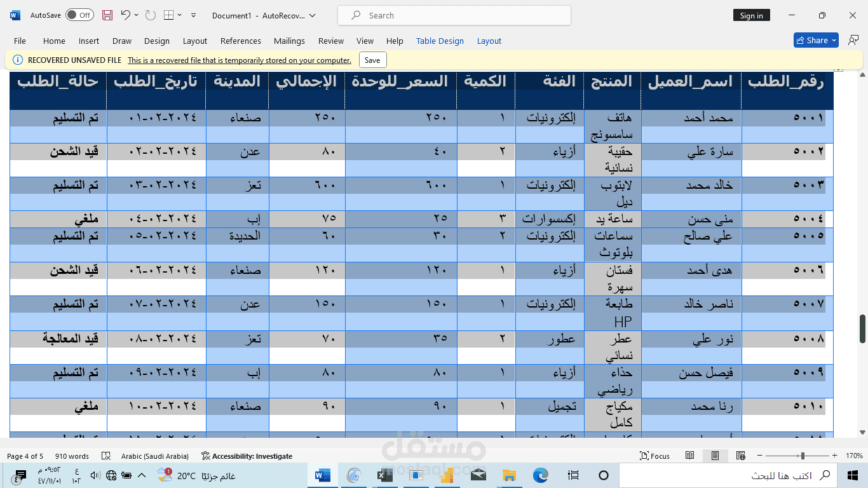The height and width of the screenshot is (488, 868).
Task: Open the Table Design tab
Action: coord(440,41)
